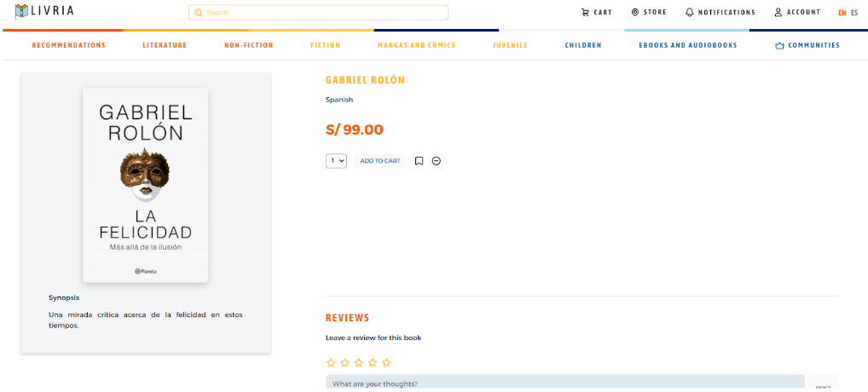Open the Recommendations category
The width and height of the screenshot is (868, 392).
coord(69,45)
